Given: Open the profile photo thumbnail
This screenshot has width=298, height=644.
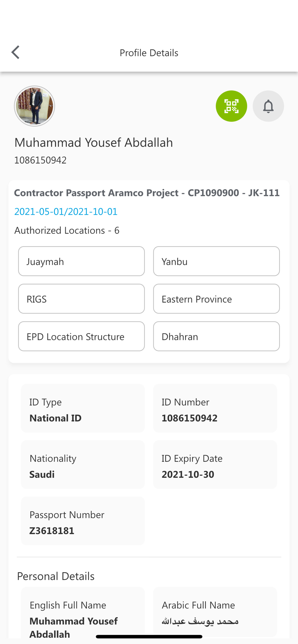Looking at the screenshot, I should (x=35, y=106).
